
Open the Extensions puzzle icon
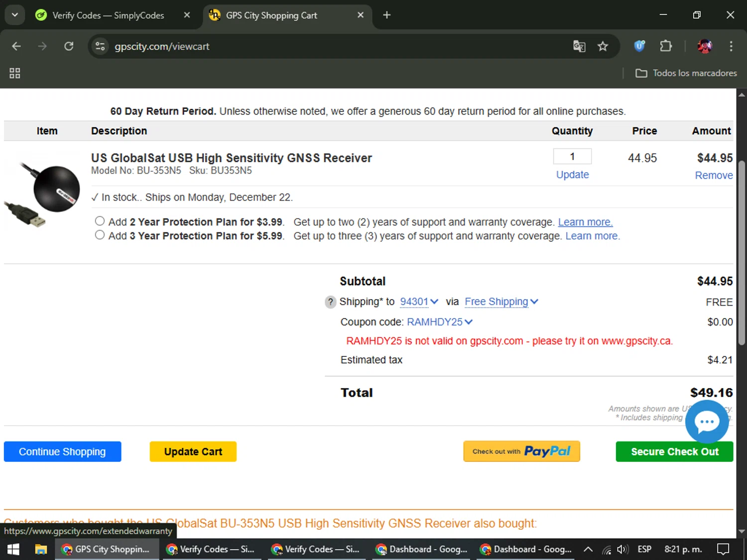[666, 46]
